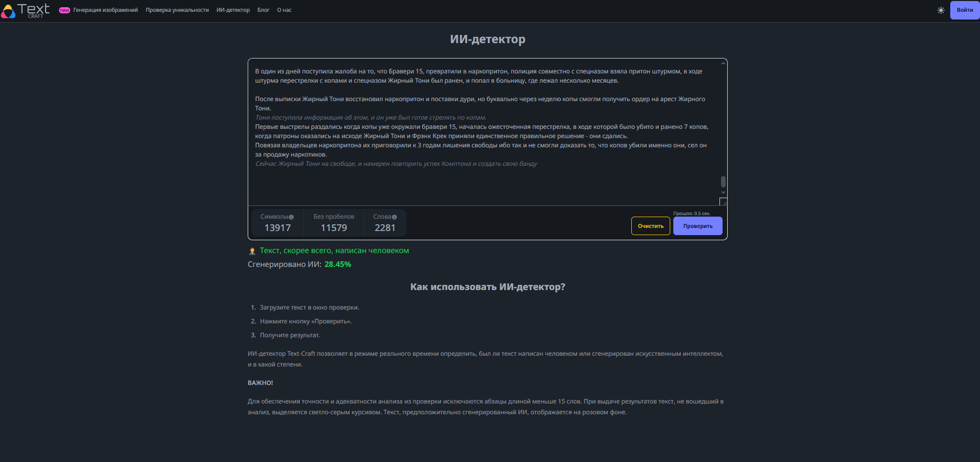
Task: Click the text area scroll-up arrow
Action: coord(723,63)
